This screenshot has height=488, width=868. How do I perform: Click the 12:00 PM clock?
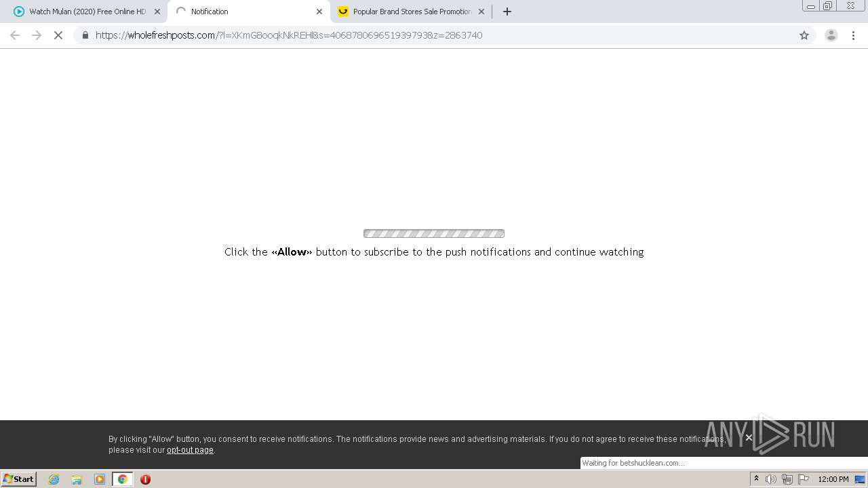coord(833,479)
